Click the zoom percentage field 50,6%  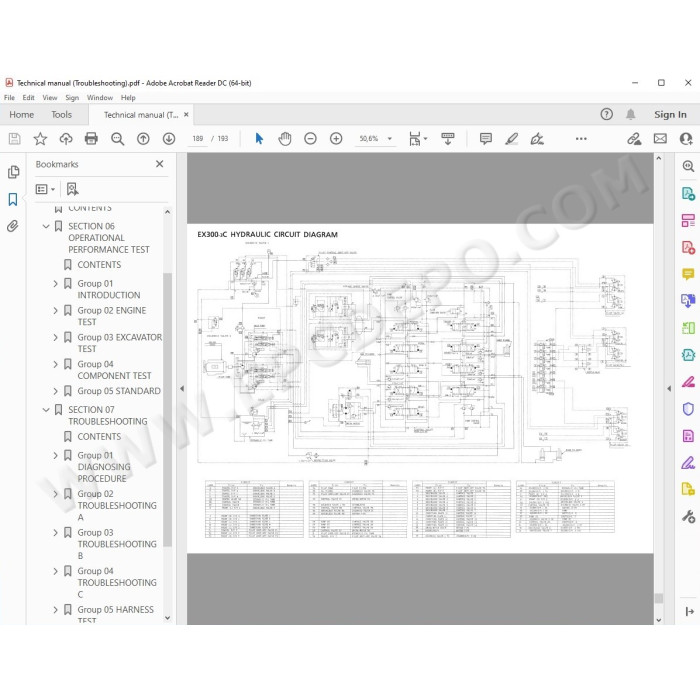click(x=369, y=139)
